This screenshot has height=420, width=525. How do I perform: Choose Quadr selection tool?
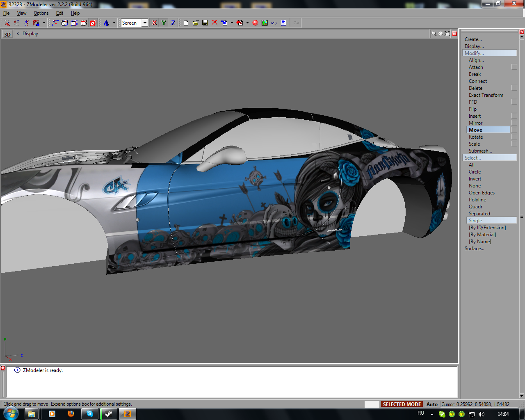coord(476,207)
